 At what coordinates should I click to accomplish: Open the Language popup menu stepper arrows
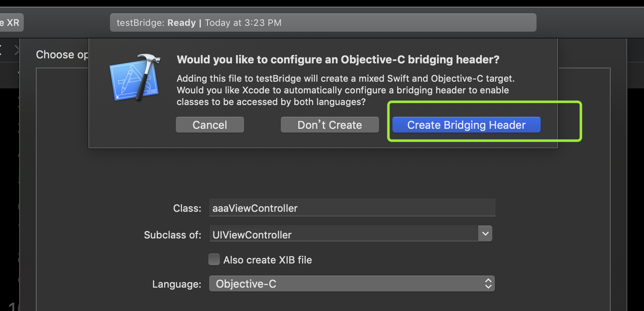click(488, 284)
